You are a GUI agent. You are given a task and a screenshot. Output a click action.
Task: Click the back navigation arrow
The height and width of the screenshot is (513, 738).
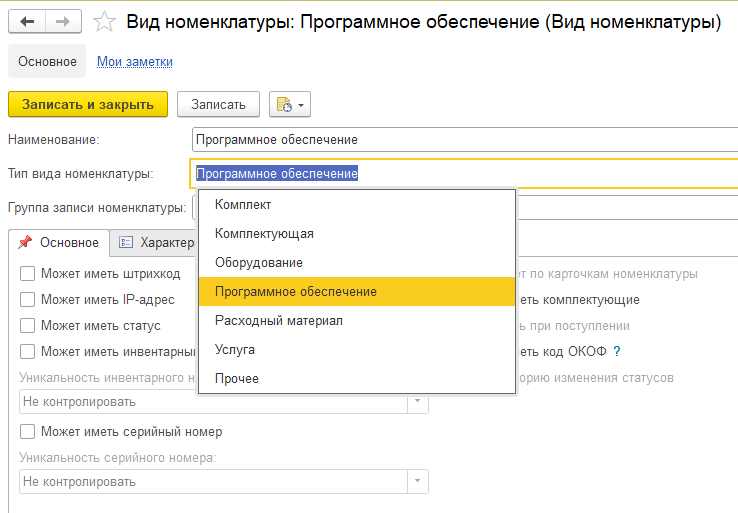[x=27, y=21]
